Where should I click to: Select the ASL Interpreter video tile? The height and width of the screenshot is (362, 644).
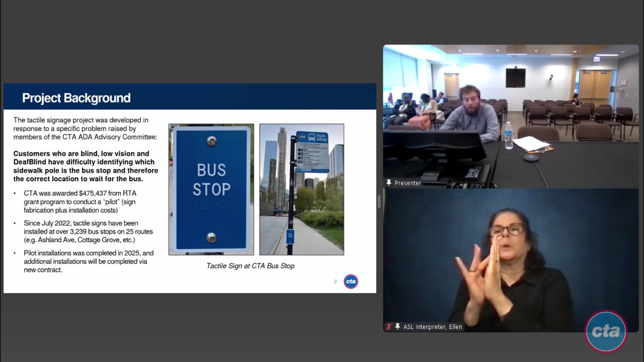pyautogui.click(x=511, y=260)
